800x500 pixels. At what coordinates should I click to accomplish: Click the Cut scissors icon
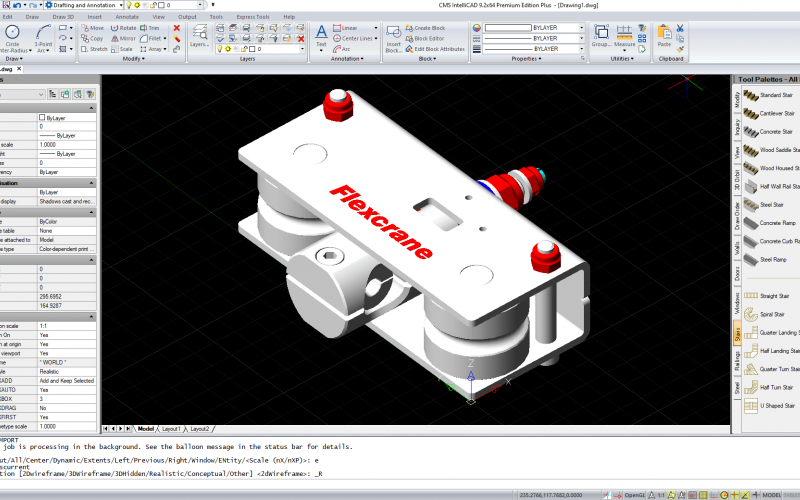tap(680, 28)
